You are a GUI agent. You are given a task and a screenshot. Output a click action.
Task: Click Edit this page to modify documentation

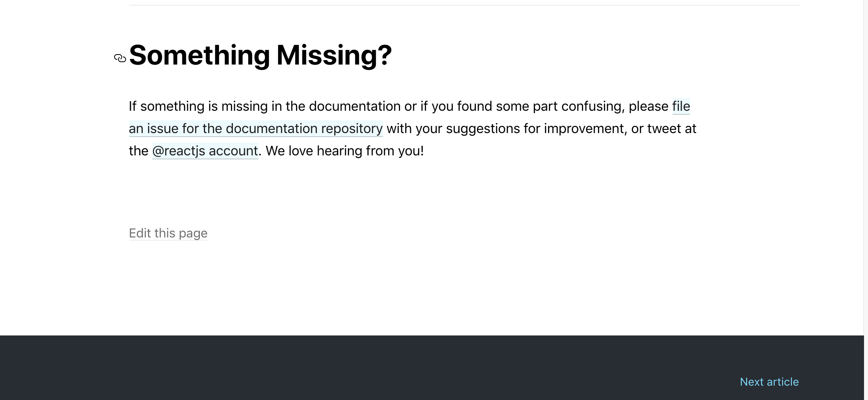point(168,233)
